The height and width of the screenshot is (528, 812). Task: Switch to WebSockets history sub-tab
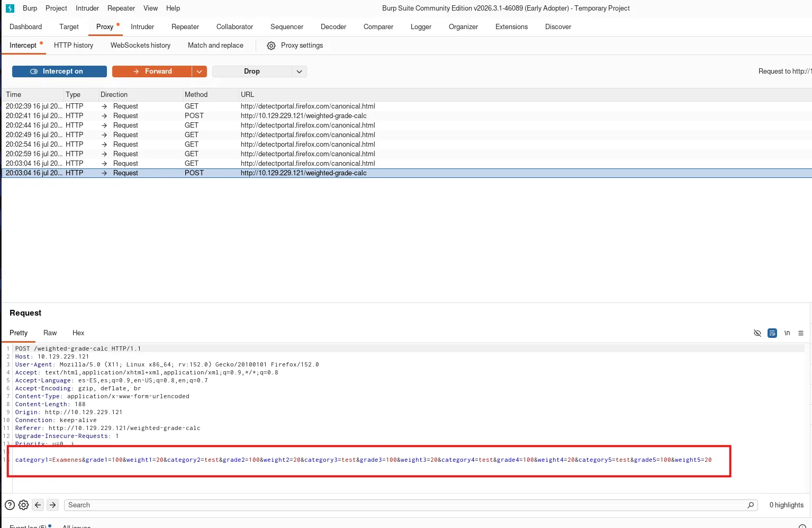[140, 46]
